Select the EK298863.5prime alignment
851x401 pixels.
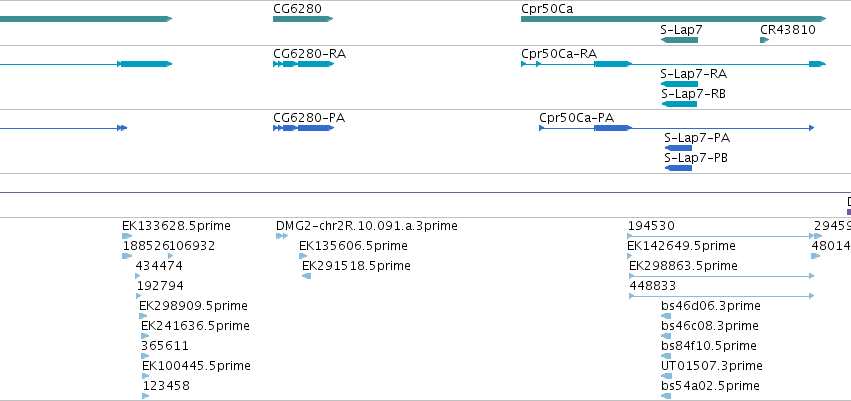[721, 276]
